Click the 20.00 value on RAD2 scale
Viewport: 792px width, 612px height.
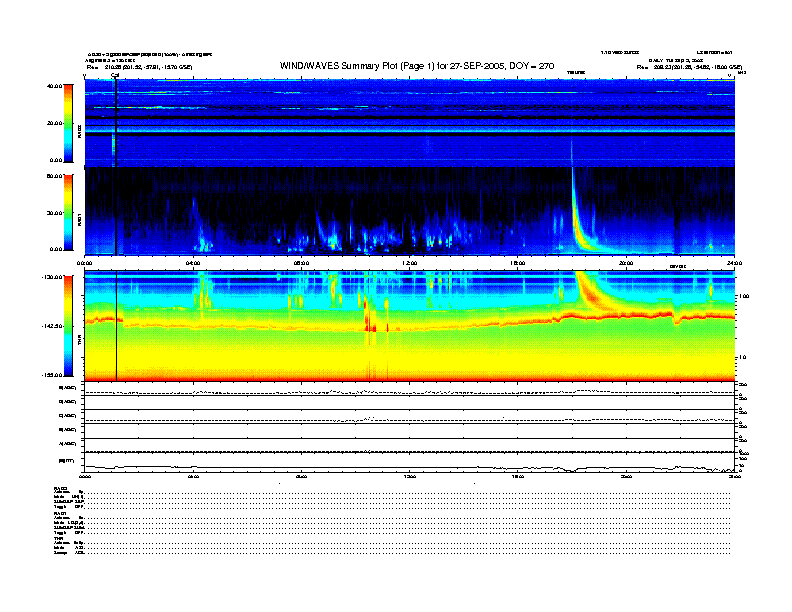[54, 123]
